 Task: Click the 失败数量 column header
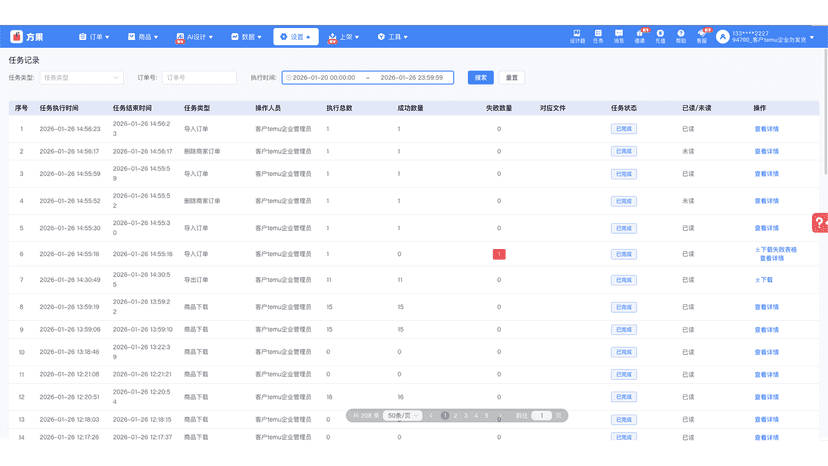tap(499, 108)
